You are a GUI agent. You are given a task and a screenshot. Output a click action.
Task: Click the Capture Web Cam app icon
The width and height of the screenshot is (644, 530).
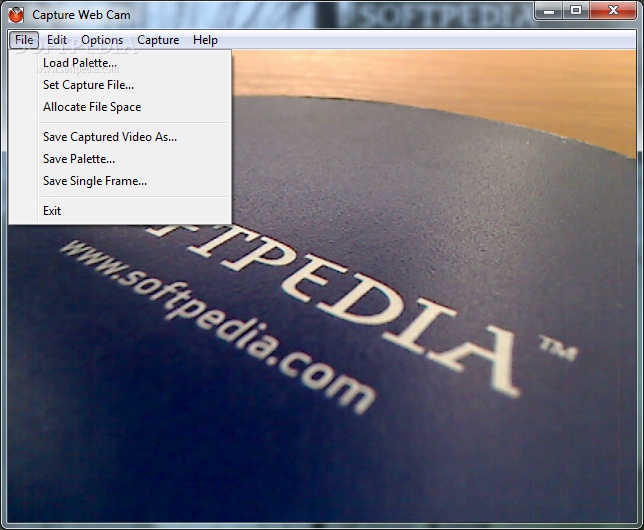[16, 15]
